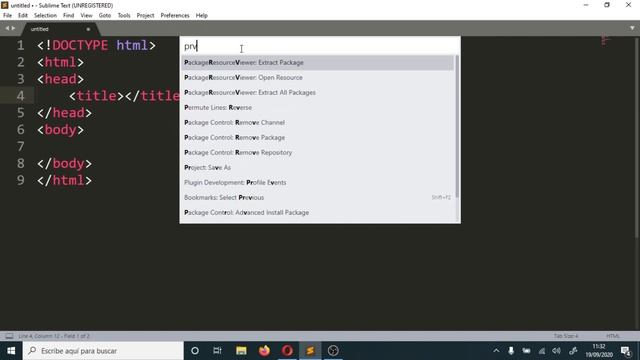Choose Package Control: Remove Repository
Image resolution: width=640 pixels, height=360 pixels.
coord(318,153)
